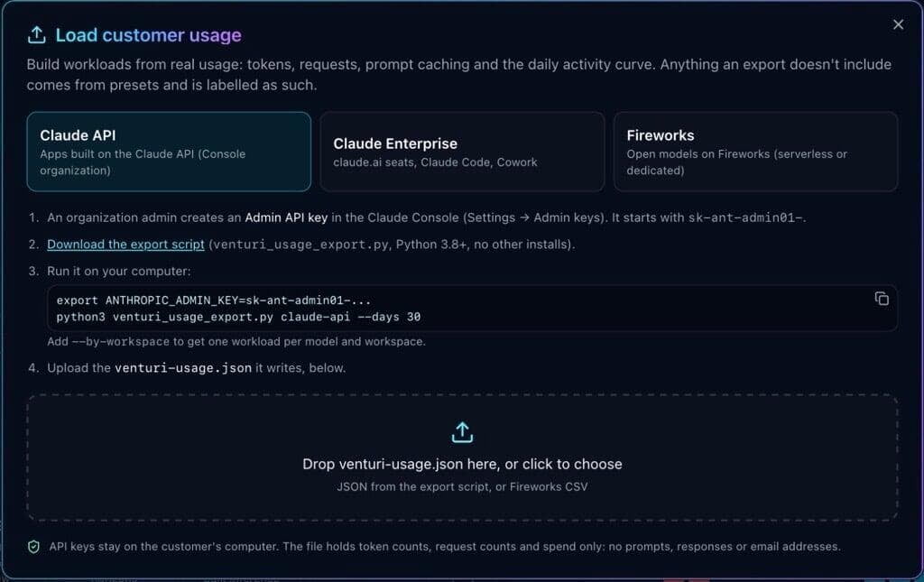Click the "Run it on your computer:" step text
Viewport: 924px width, 582px height.
click(x=119, y=271)
